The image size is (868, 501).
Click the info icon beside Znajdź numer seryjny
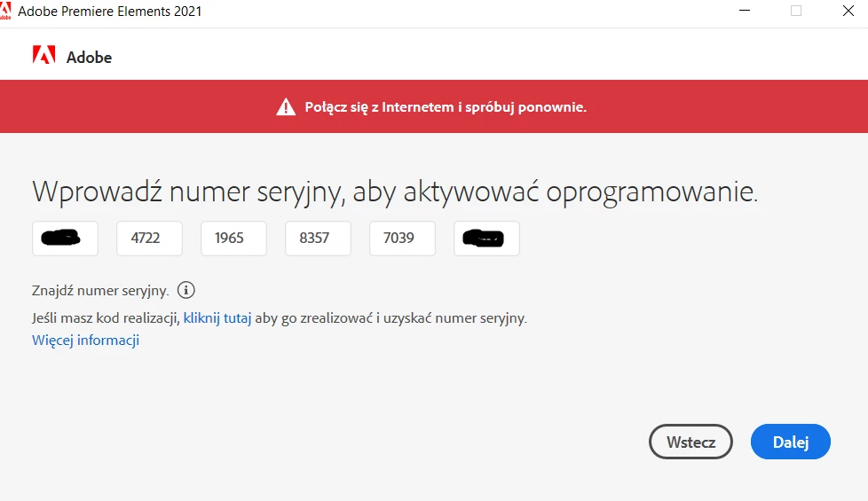[x=186, y=290]
